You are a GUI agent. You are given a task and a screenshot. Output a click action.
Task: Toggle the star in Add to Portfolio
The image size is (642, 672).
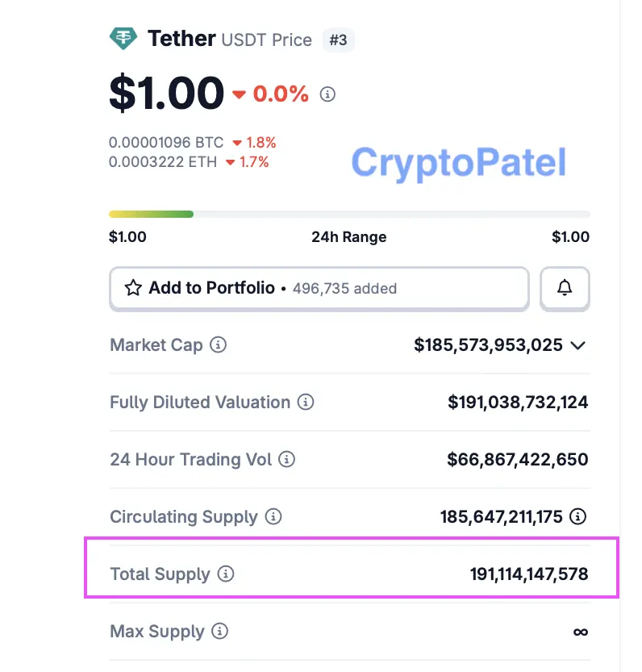pos(133,288)
